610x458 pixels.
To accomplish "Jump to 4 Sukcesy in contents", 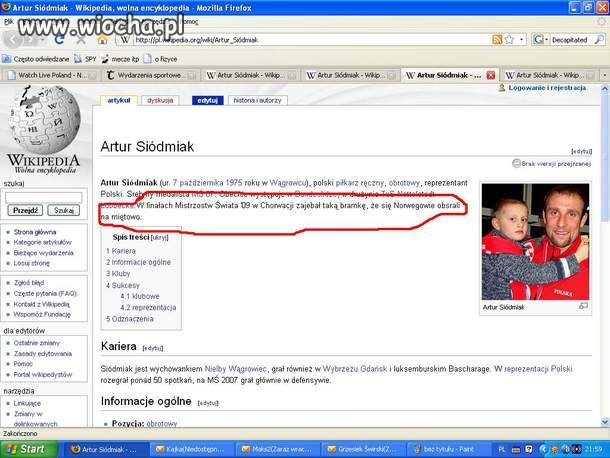I will coord(123,285).
